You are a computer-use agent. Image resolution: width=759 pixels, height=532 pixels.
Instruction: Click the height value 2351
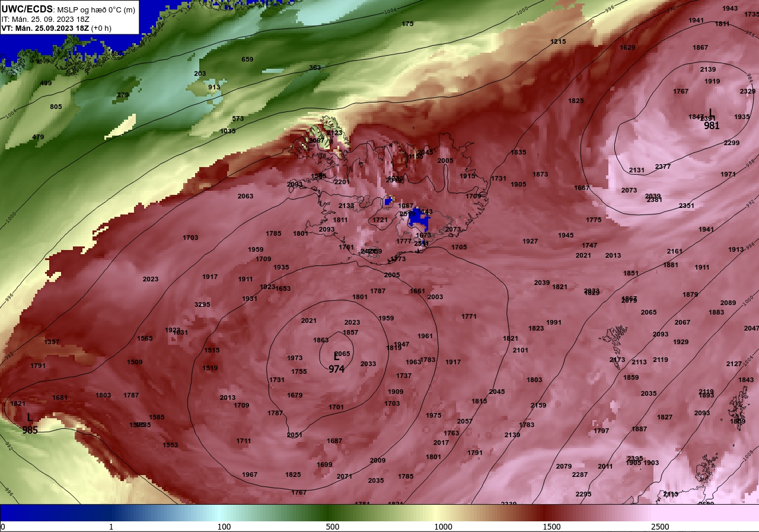click(687, 206)
